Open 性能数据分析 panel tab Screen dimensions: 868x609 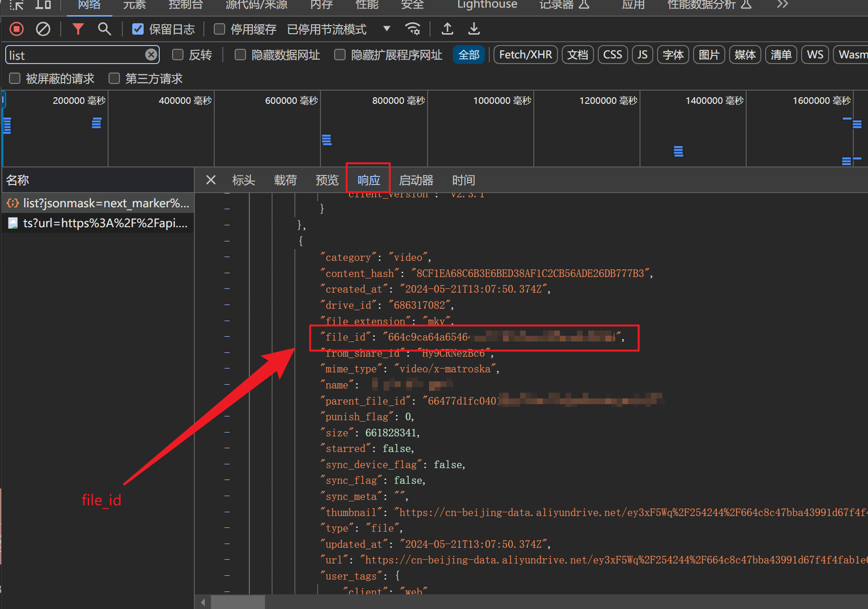click(x=709, y=5)
